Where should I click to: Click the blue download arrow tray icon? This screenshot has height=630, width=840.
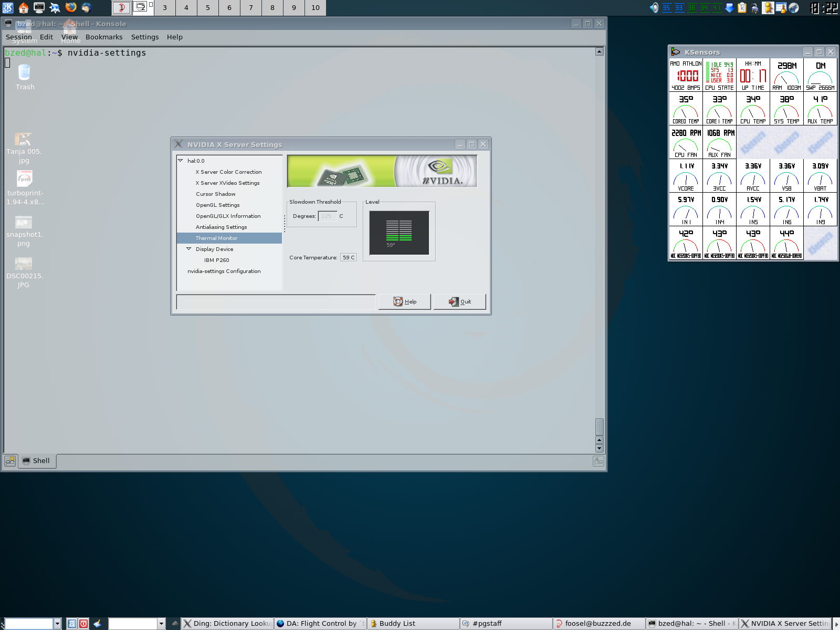[729, 7]
